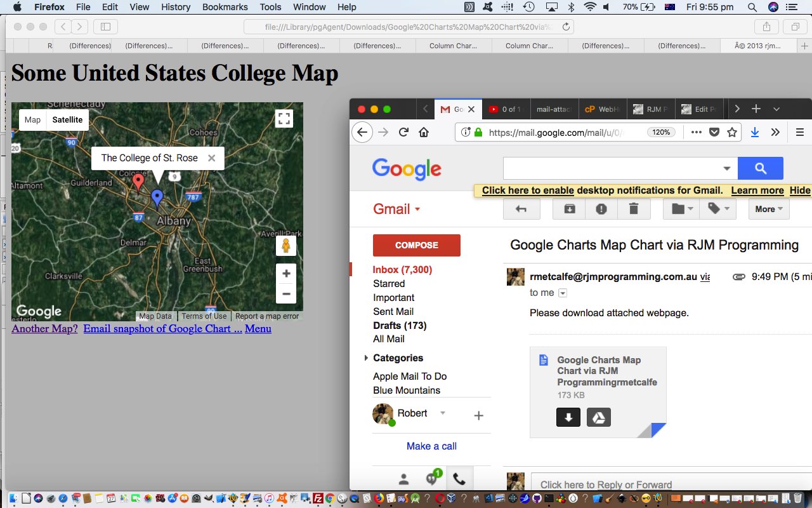812x508 pixels.
Task: Open the Gmail product switcher dropdown
Action: pyautogui.click(x=396, y=209)
